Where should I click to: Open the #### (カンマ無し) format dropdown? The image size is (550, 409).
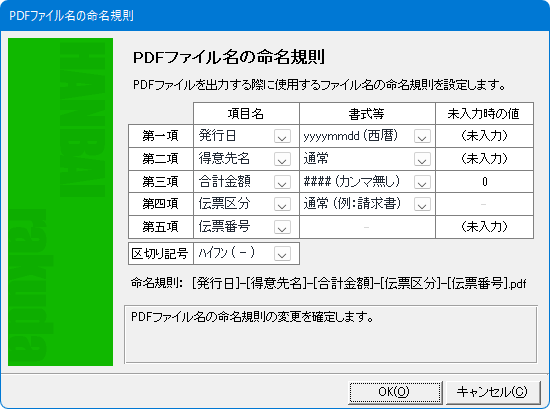click(422, 182)
